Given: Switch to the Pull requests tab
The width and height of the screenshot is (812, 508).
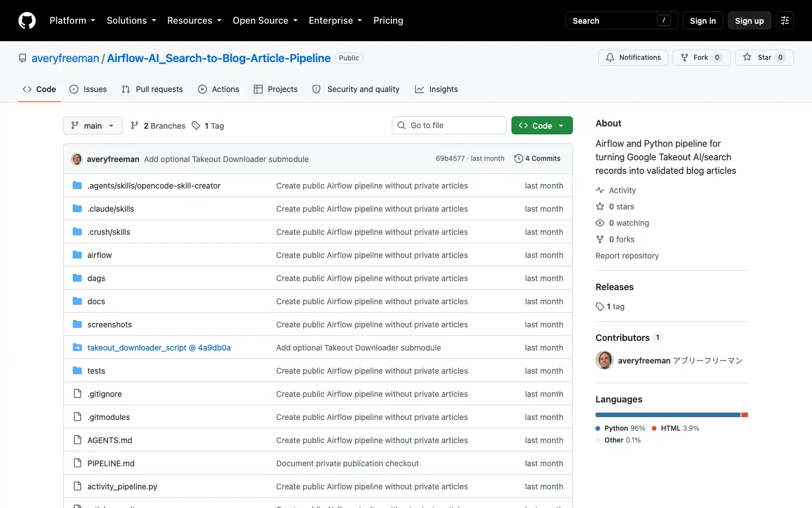Looking at the screenshot, I should coord(152,89).
